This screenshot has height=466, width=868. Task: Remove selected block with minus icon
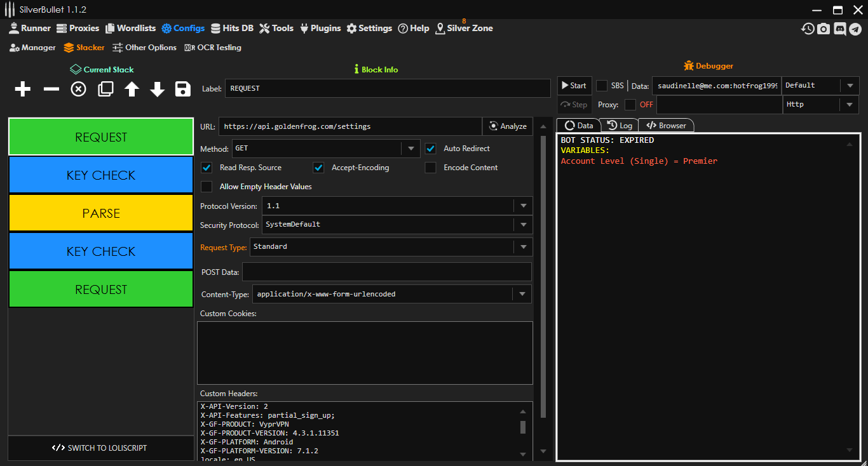(x=51, y=90)
